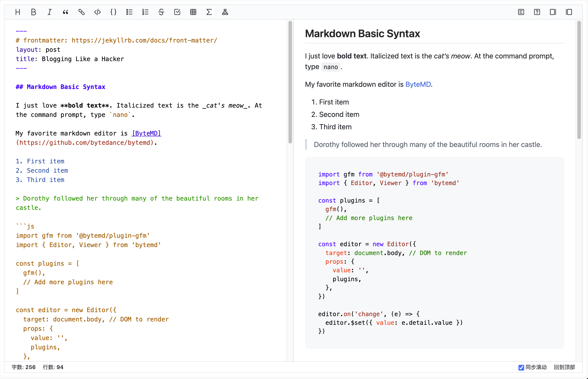
Task: Open the ByteMD link in preview
Action: click(418, 84)
